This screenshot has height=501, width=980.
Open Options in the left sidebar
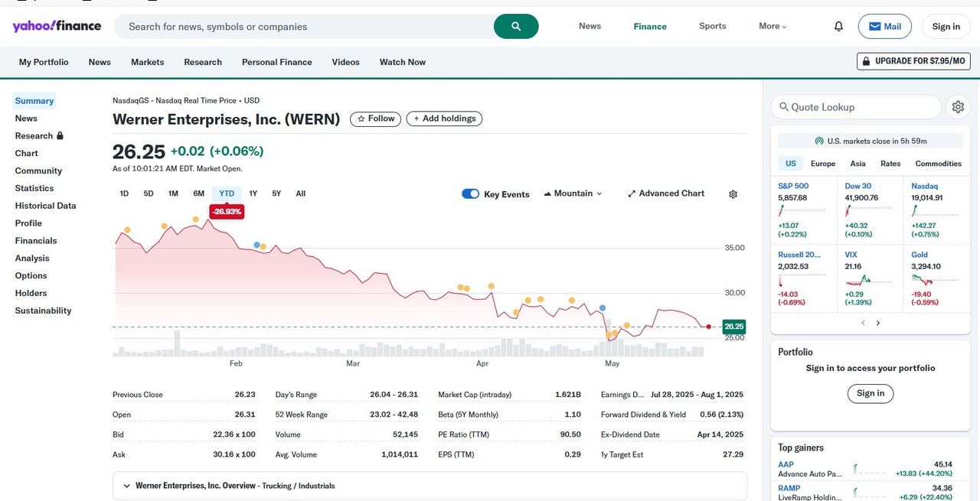point(31,275)
